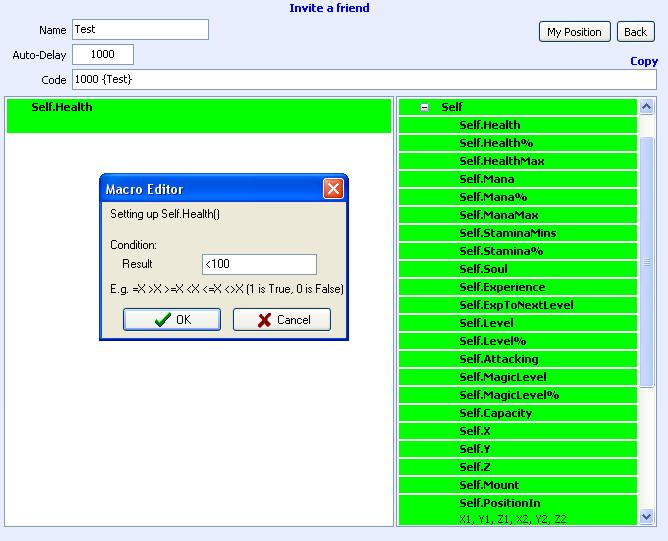This screenshot has width=668, height=541.
Task: Select Self.Health row in macro panel
Action: click(x=198, y=115)
